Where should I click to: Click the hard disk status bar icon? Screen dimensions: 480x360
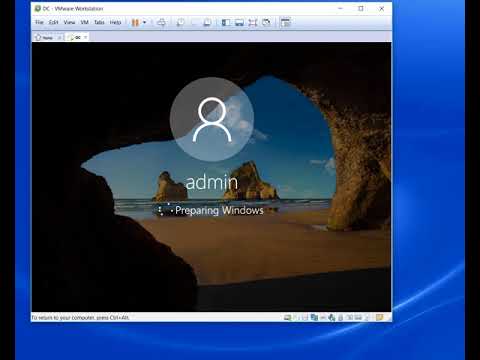click(x=287, y=317)
